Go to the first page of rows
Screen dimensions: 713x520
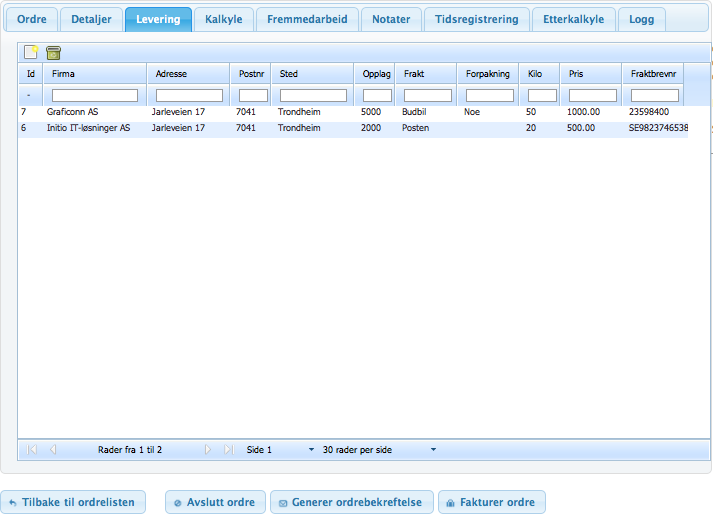coord(32,450)
